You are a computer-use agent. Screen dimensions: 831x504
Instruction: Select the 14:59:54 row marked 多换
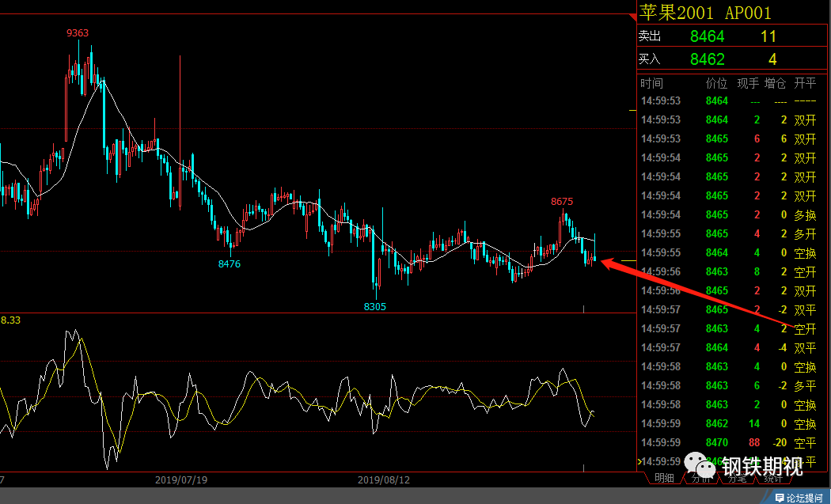tap(729, 214)
